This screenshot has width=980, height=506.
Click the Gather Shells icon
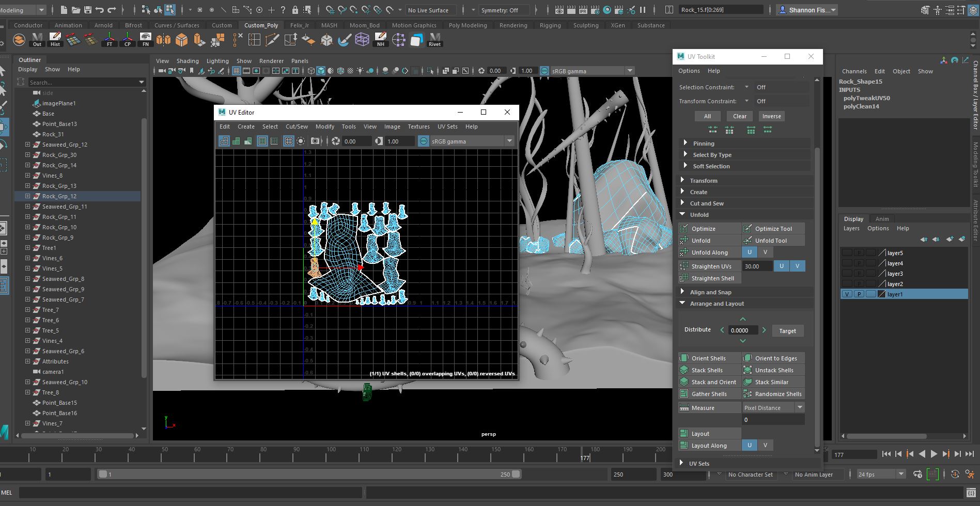click(x=685, y=393)
